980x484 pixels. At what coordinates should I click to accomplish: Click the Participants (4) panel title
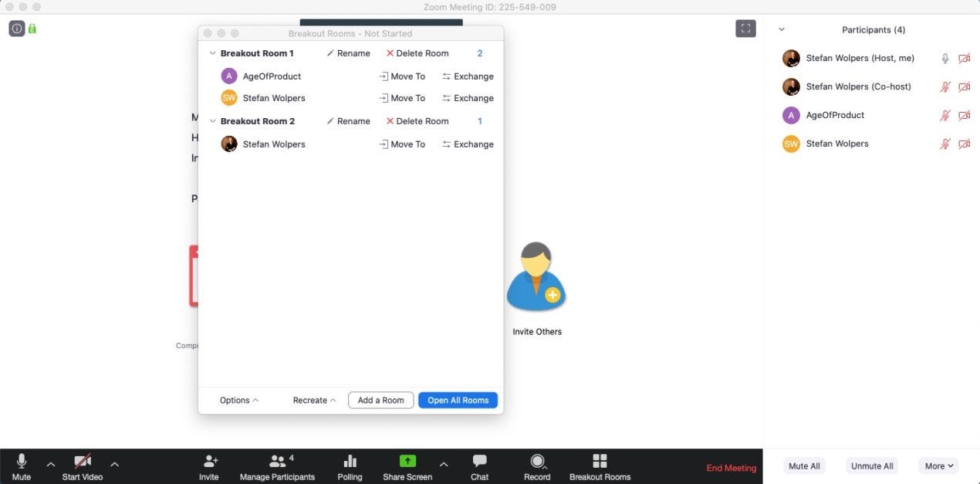(874, 29)
